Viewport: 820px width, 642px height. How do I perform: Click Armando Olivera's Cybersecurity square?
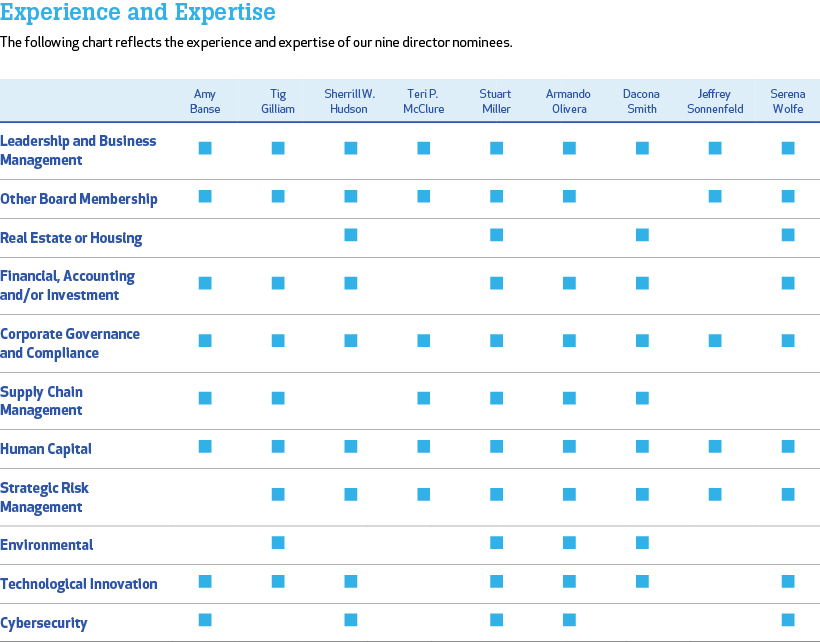(569, 620)
